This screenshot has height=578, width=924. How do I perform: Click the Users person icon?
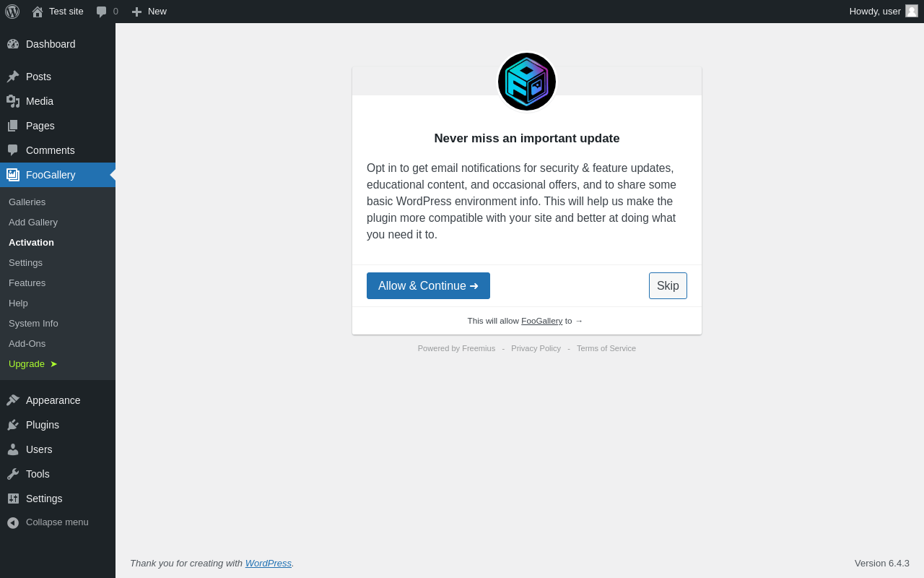pyautogui.click(x=13, y=449)
